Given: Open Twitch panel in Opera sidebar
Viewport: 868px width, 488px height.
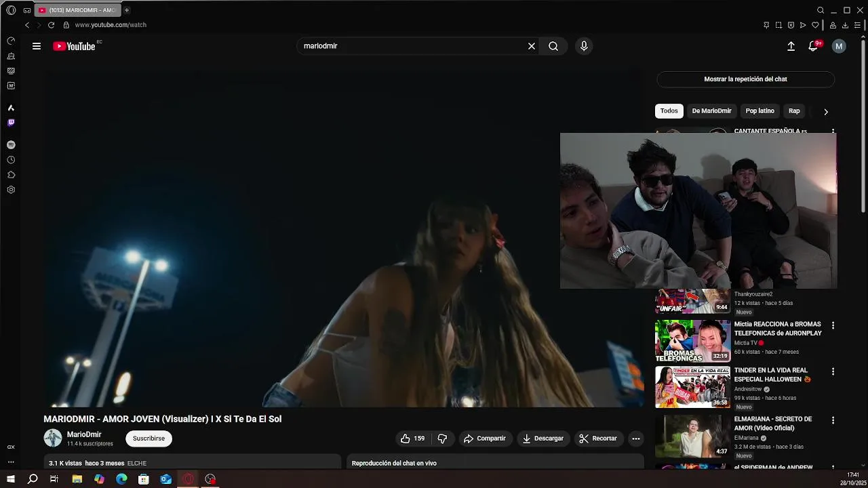Looking at the screenshot, I should tap(11, 123).
